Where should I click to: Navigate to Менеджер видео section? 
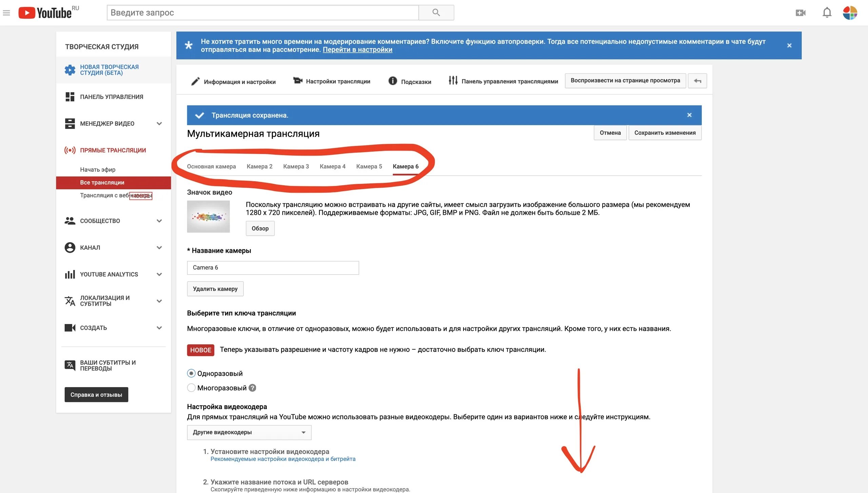point(107,123)
